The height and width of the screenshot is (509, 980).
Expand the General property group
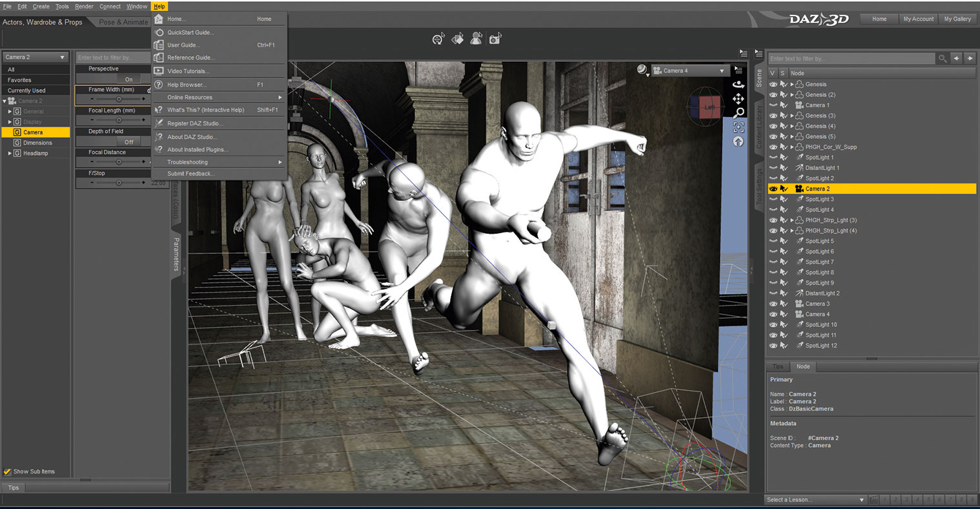point(10,112)
